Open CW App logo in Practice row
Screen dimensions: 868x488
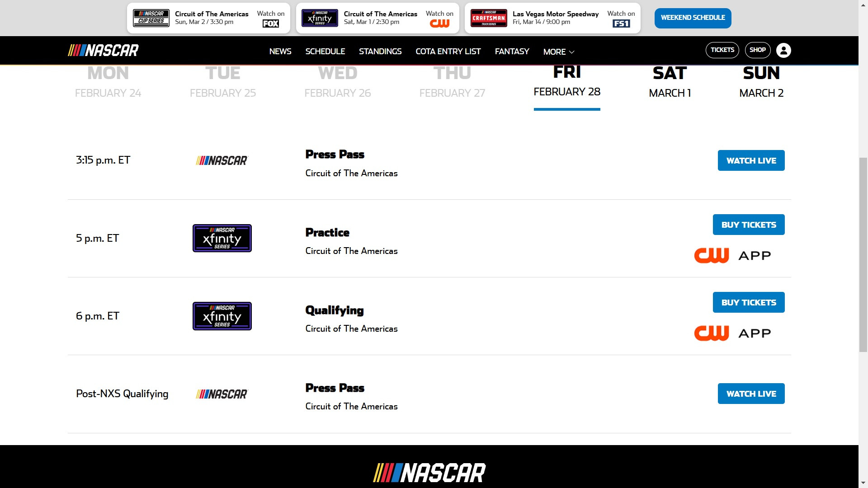732,255
